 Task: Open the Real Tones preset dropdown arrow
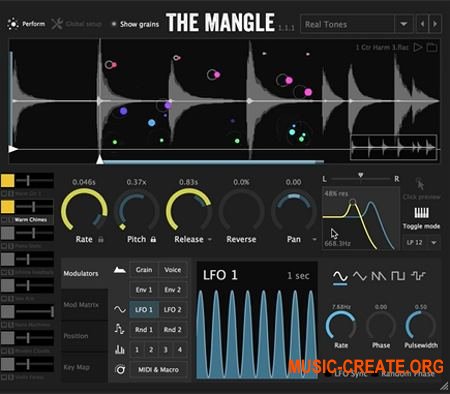click(x=404, y=24)
